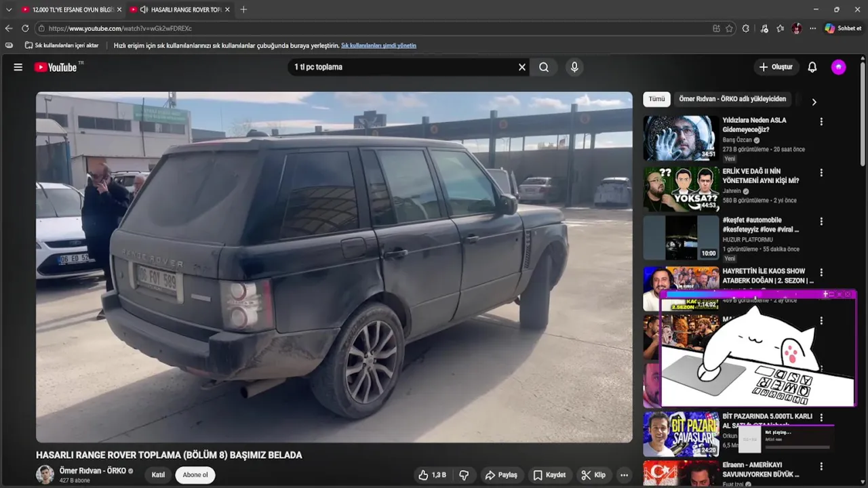868x488 pixels.
Task: Click the bongo cat overlay window's plus icon
Action: point(826,294)
